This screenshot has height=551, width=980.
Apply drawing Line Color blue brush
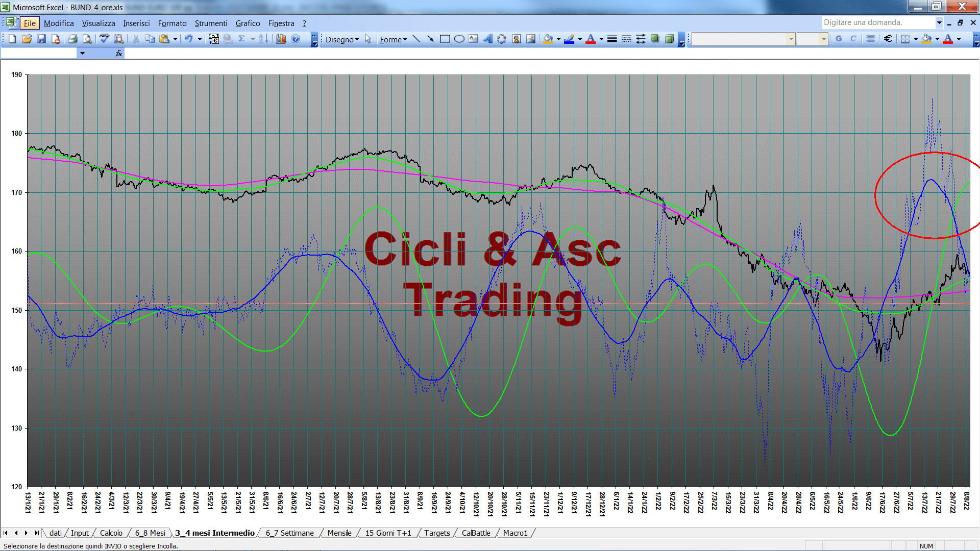click(x=569, y=39)
